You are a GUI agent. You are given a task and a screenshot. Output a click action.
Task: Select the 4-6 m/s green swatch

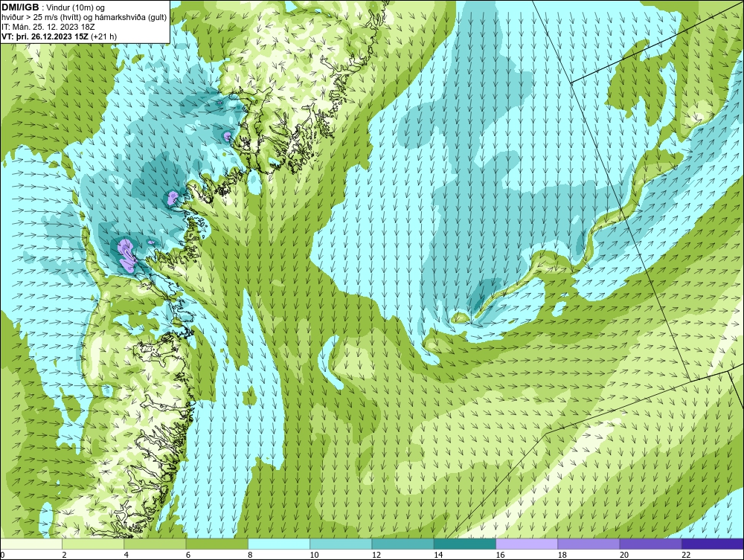[x=155, y=544]
